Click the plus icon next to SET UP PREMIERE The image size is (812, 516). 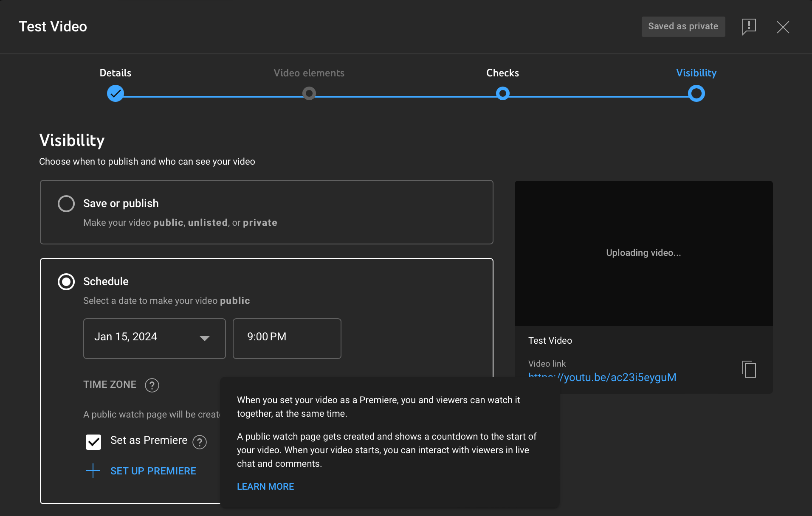coord(93,471)
